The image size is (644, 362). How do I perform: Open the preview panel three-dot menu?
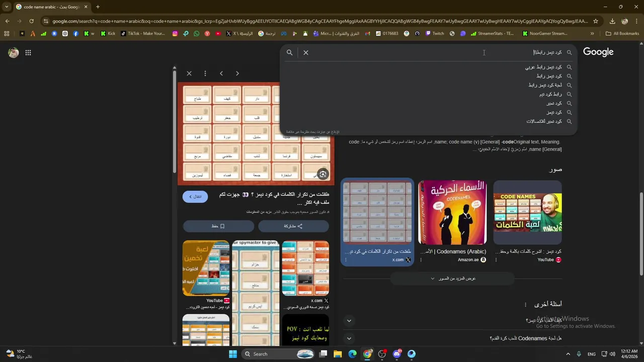(205, 73)
